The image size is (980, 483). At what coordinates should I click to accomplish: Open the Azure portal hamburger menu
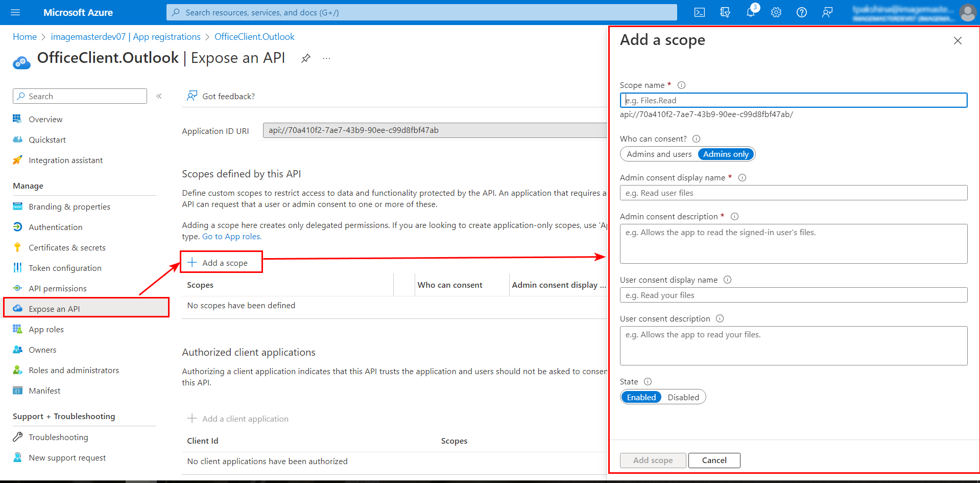[x=15, y=12]
